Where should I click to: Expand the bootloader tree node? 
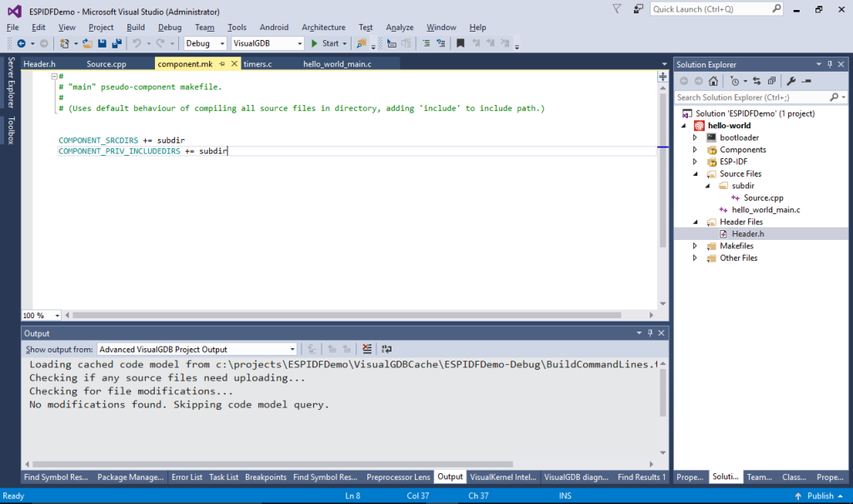pyautogui.click(x=695, y=137)
